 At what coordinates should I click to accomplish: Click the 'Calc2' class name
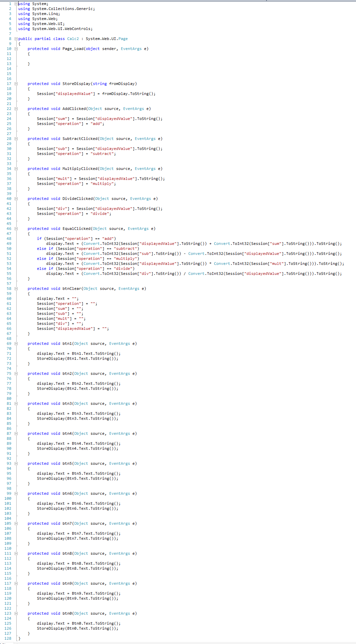[x=73, y=39]
